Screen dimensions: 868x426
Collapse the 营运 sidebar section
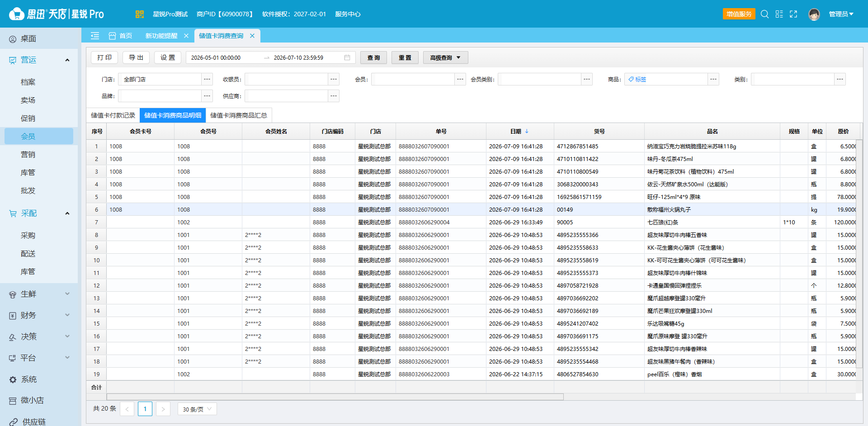pos(67,60)
